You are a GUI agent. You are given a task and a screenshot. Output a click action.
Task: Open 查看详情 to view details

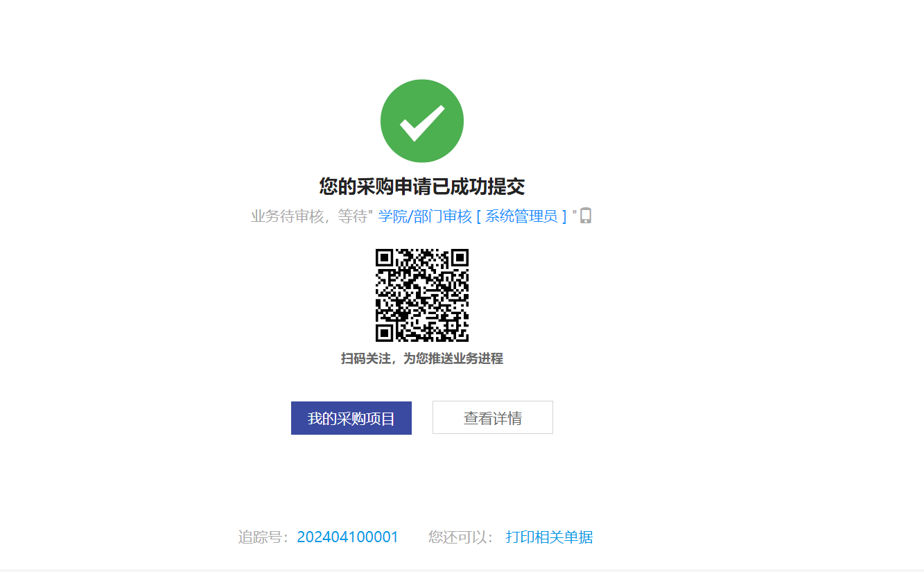click(x=493, y=417)
